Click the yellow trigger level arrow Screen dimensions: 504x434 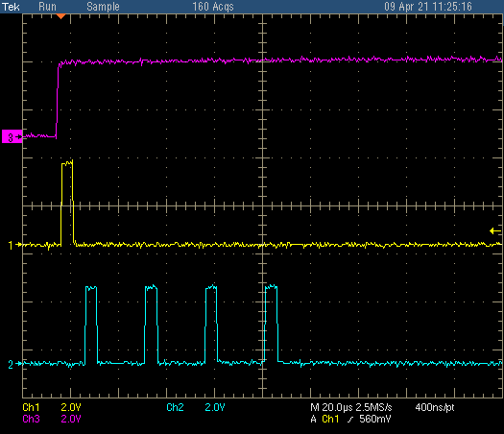click(495, 230)
